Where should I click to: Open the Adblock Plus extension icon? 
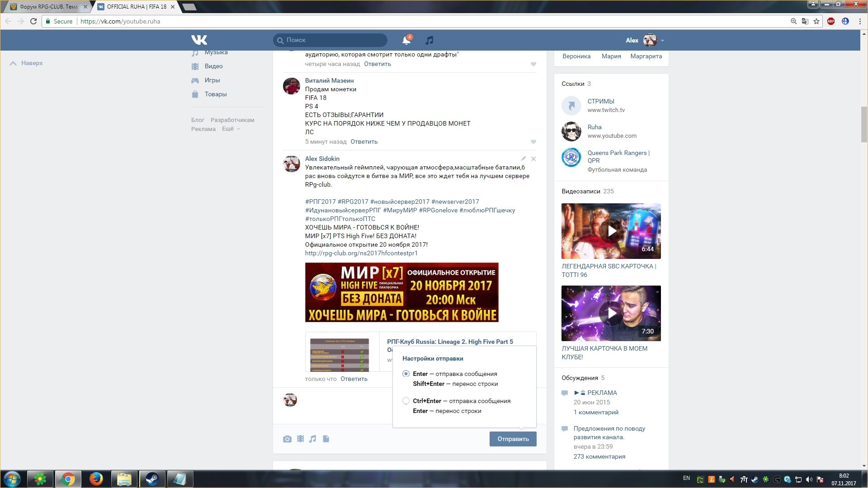[831, 21]
